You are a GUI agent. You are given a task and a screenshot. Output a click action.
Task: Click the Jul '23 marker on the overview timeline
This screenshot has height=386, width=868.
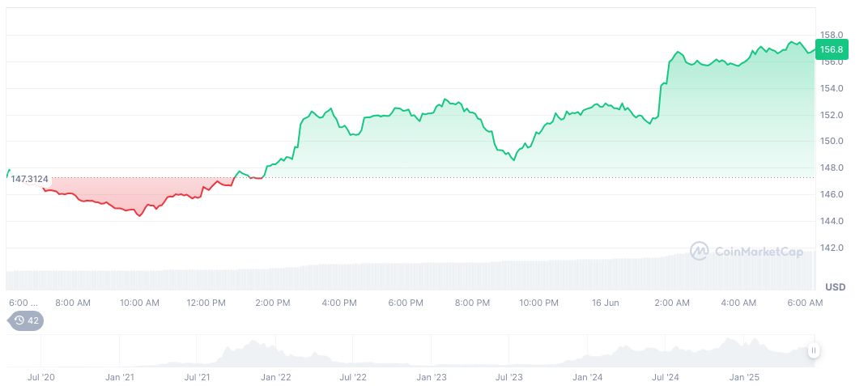tap(508, 377)
